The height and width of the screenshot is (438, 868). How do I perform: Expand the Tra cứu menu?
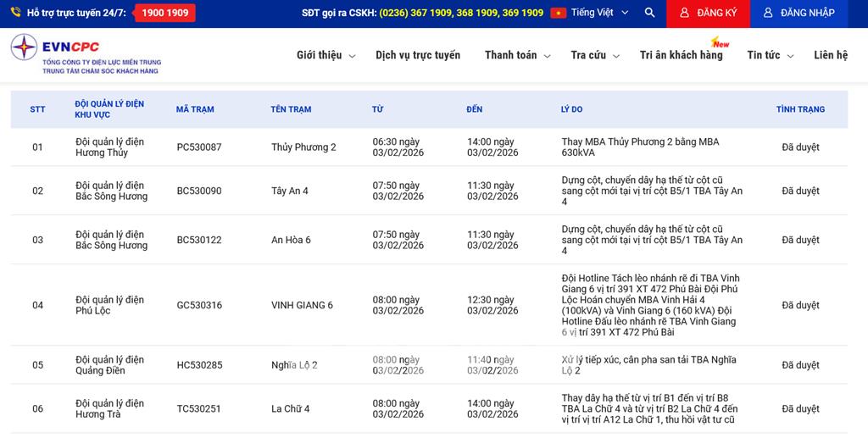click(x=595, y=55)
